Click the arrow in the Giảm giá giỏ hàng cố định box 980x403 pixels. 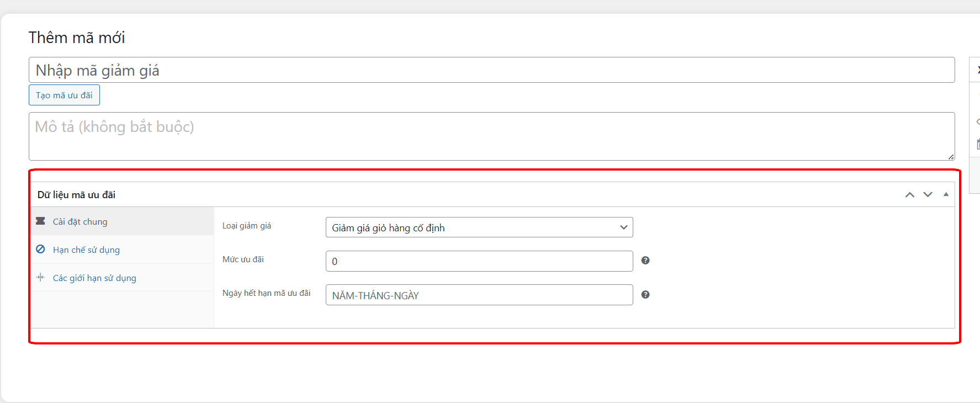click(623, 227)
